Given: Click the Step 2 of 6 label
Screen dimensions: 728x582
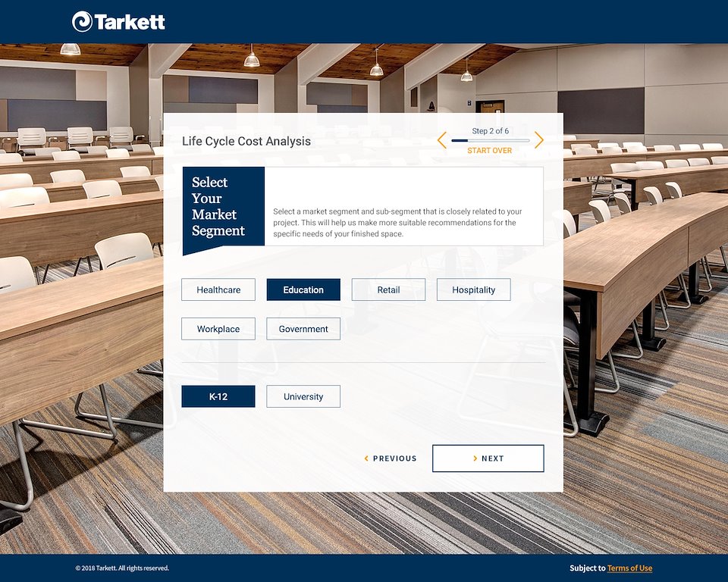Looking at the screenshot, I should [x=491, y=131].
